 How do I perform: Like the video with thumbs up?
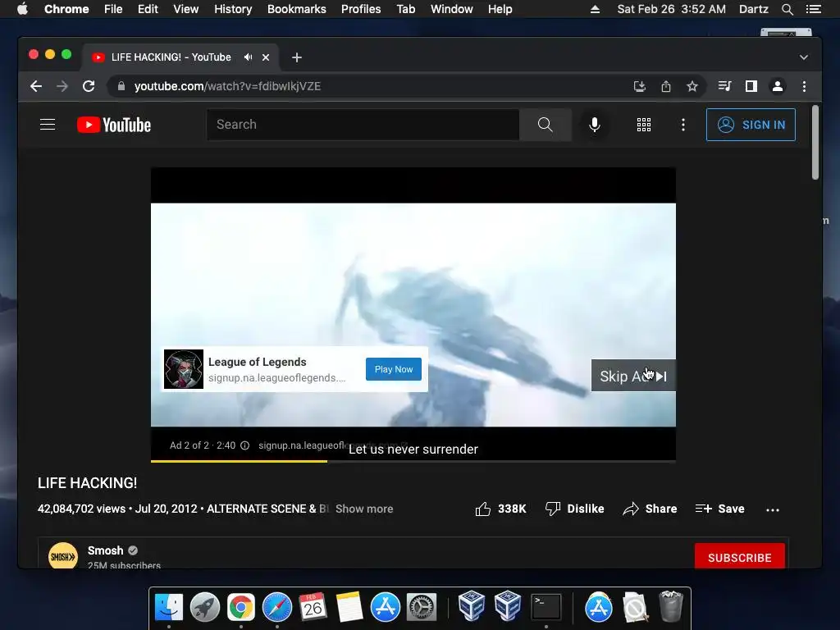(x=482, y=509)
